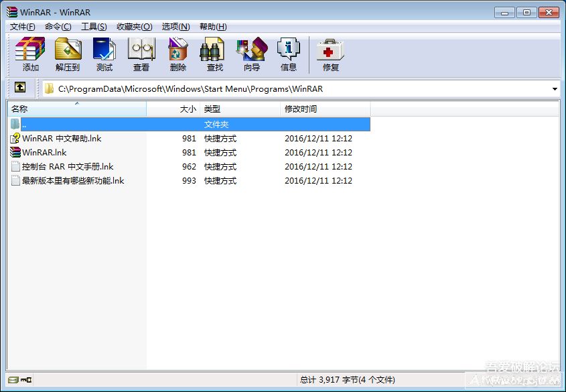Sort by the 修改时间 column header
566x392 pixels.
[x=326, y=109]
